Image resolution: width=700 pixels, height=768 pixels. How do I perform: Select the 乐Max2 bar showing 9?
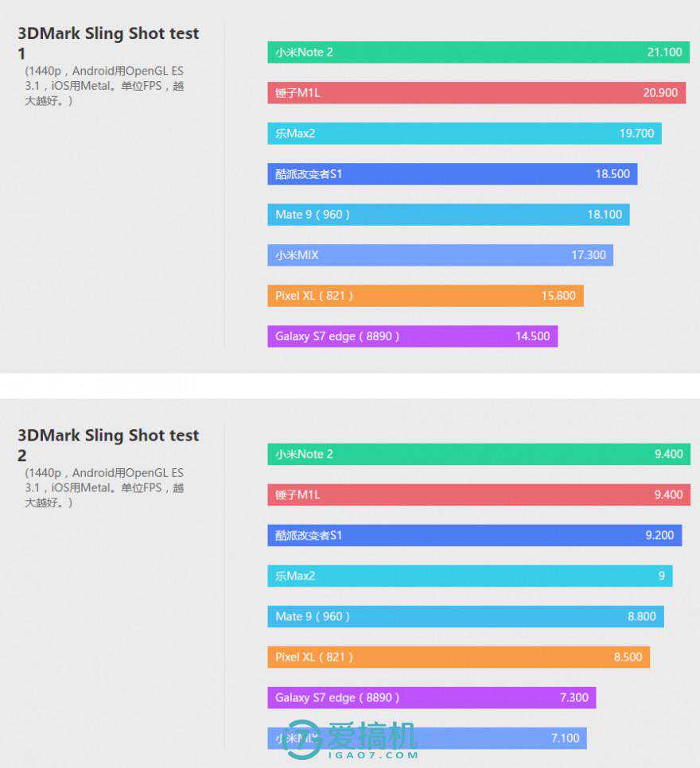(x=469, y=576)
